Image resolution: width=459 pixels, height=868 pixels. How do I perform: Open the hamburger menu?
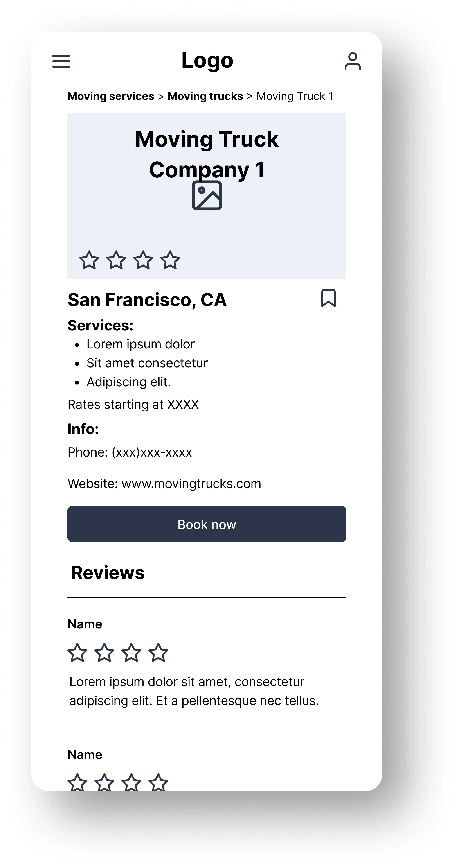[61, 61]
